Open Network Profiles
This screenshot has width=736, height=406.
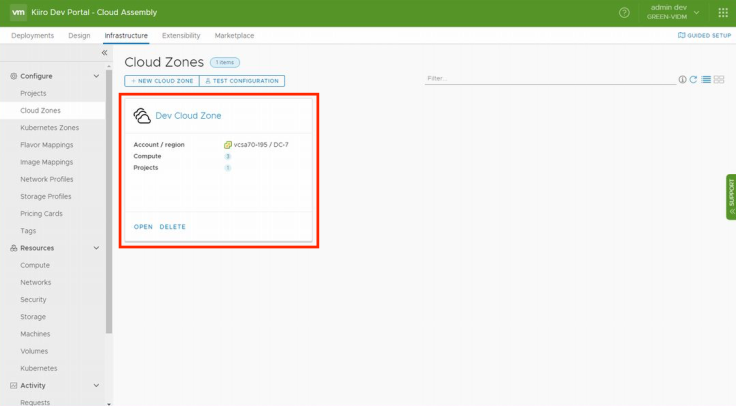click(x=46, y=179)
